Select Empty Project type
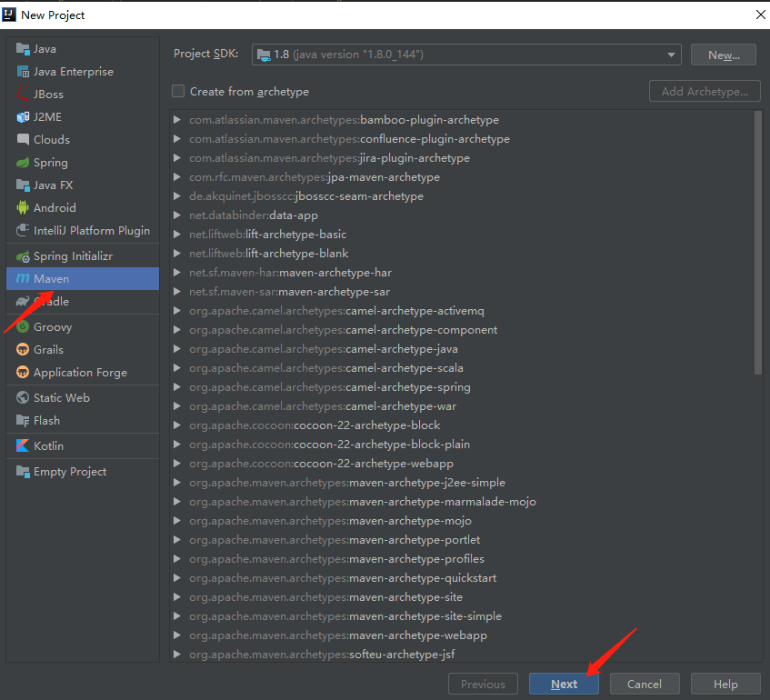 (x=83, y=472)
